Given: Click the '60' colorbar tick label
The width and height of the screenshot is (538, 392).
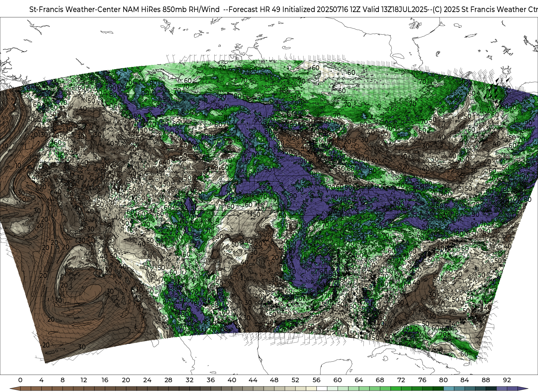Looking at the screenshot, I should [x=338, y=380].
